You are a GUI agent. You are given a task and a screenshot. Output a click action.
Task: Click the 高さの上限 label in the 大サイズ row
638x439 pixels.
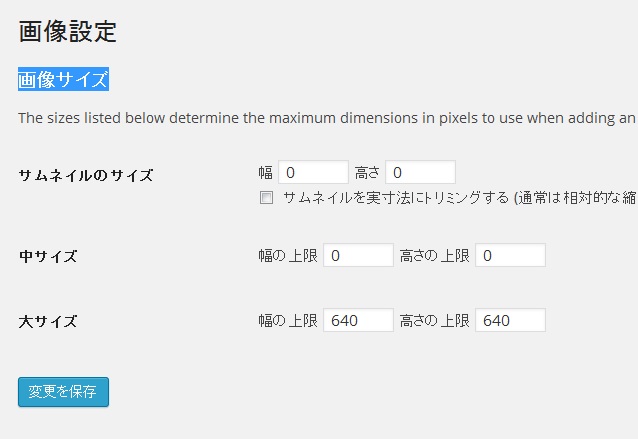(x=434, y=321)
